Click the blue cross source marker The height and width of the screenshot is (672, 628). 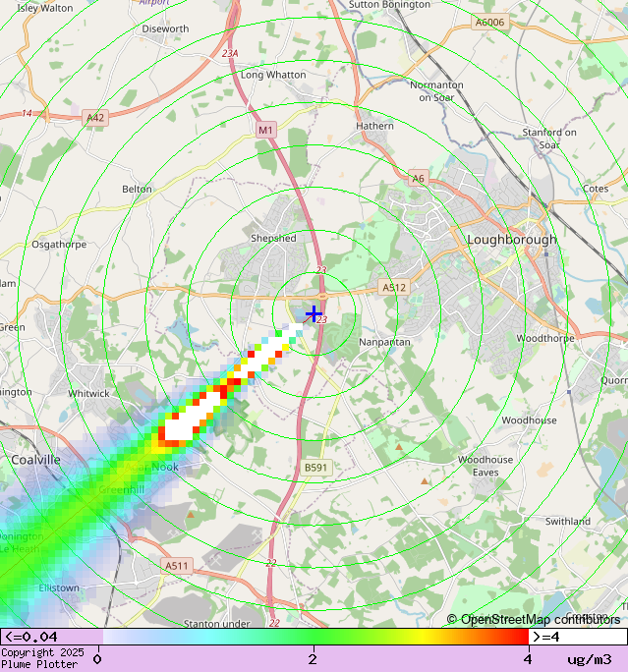314,314
